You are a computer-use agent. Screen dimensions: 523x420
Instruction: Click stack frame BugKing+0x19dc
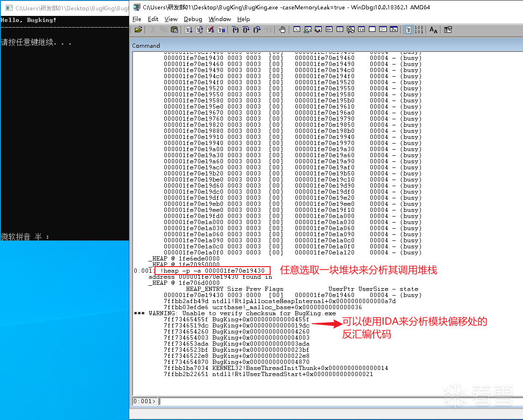236,326
